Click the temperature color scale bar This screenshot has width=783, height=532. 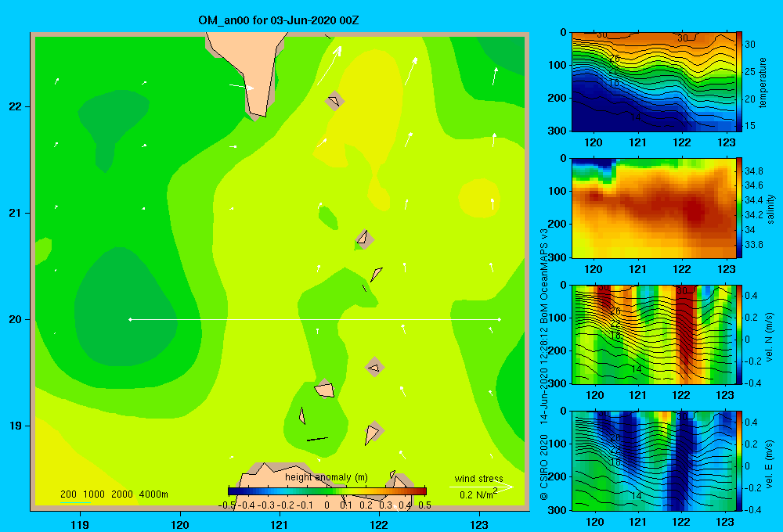point(739,82)
